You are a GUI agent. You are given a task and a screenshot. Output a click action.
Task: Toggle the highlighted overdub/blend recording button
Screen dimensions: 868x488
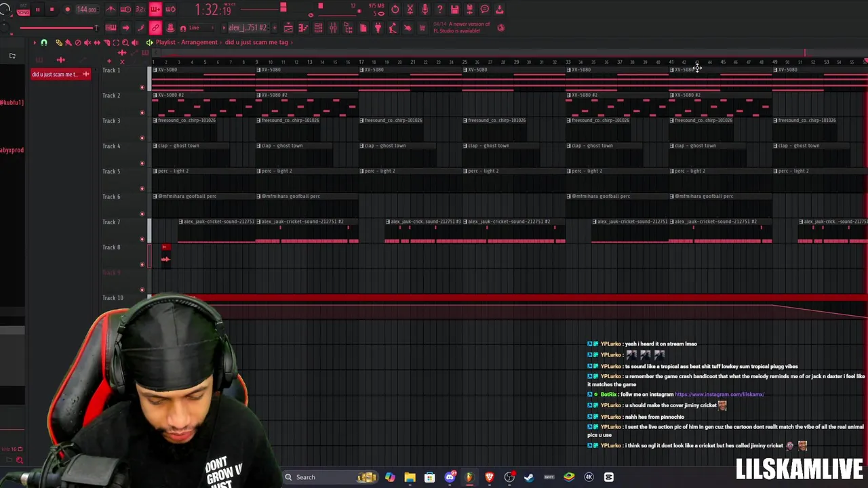click(155, 9)
